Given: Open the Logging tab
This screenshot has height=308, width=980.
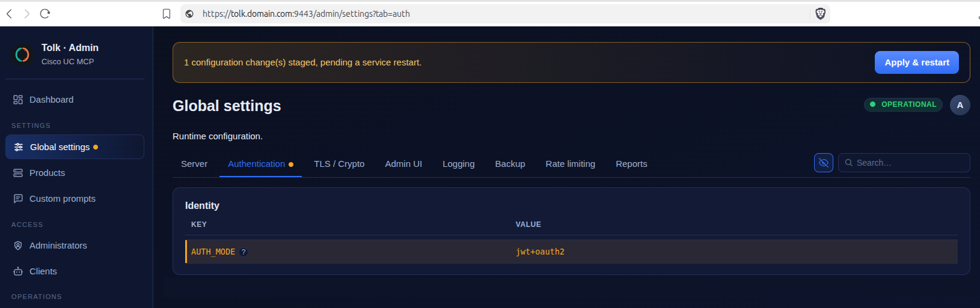Looking at the screenshot, I should point(459,164).
